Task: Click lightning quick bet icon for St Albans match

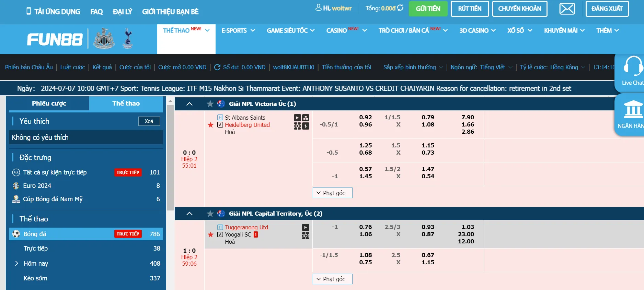Action: point(306,126)
